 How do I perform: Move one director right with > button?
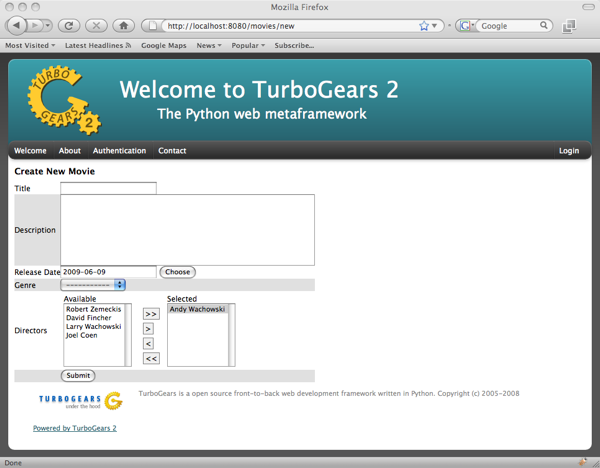(x=148, y=329)
